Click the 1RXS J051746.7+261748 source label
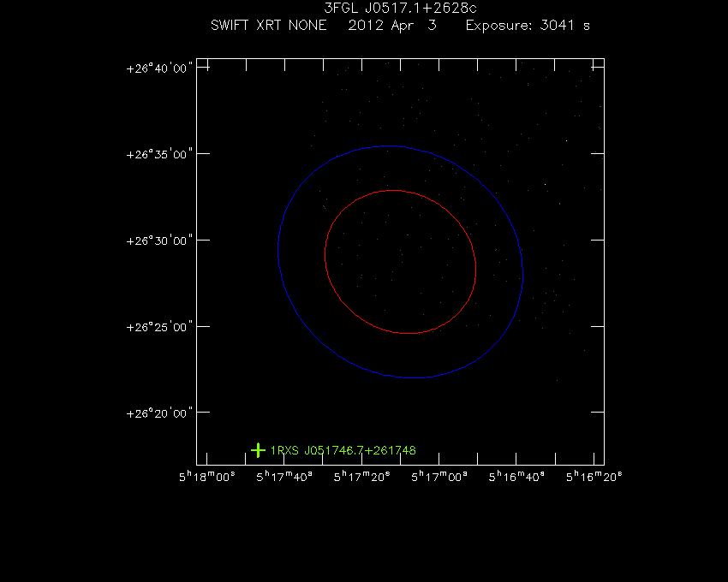728x582 pixels. pos(343,451)
